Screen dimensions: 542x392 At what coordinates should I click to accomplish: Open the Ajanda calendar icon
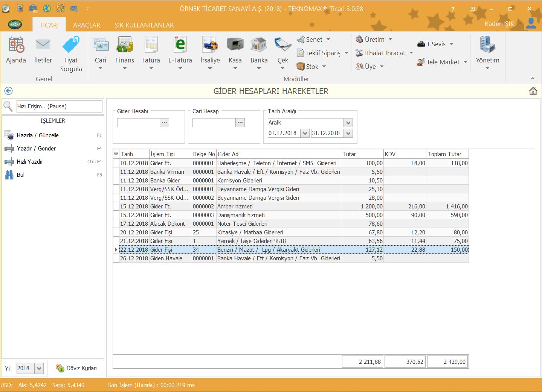16,45
